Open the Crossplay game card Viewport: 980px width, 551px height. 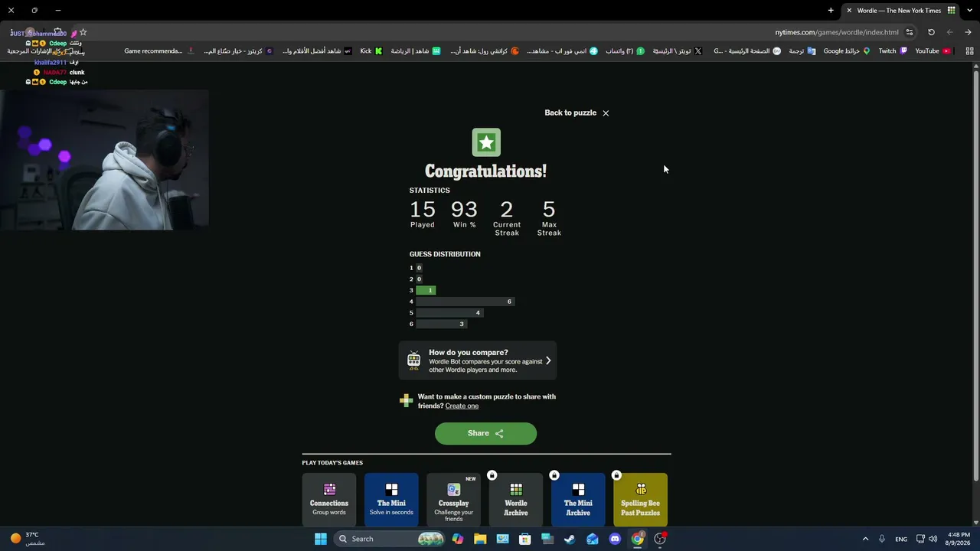tap(454, 500)
